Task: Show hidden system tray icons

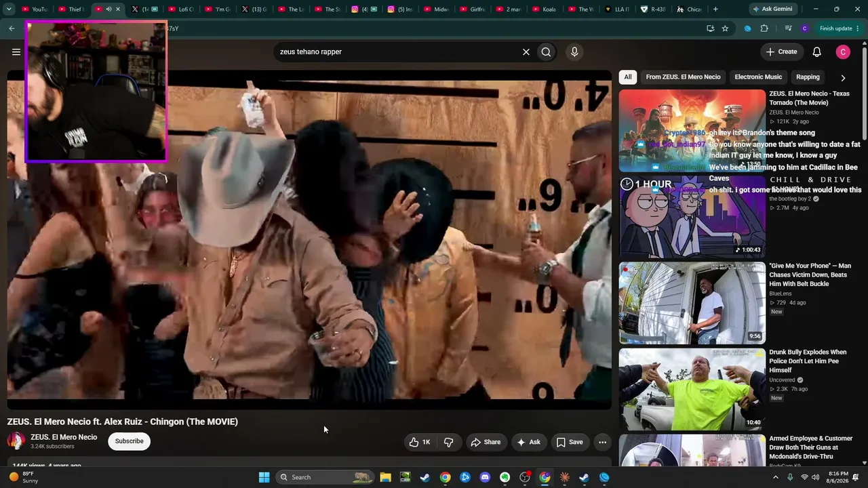Action: [776, 477]
